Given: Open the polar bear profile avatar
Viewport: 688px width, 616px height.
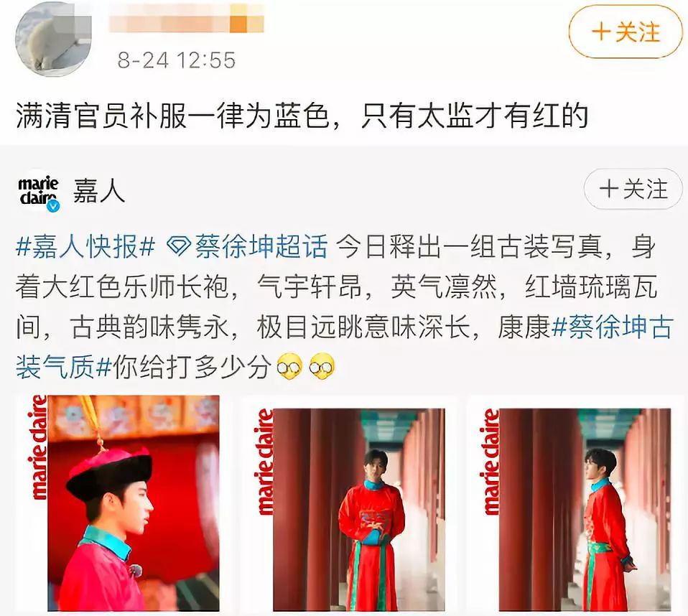Looking at the screenshot, I should (53, 39).
